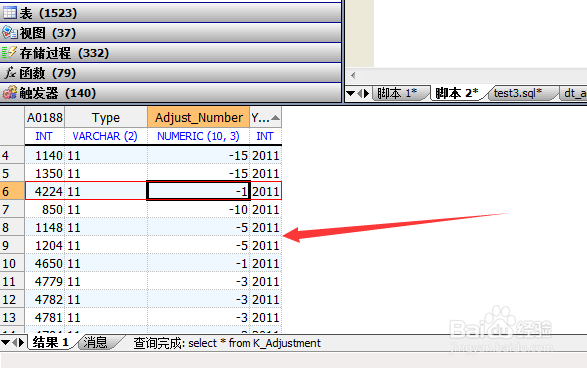Click the selected Adjust_Number cell -1 in row 6
Screen dimensions: 587x368
[x=198, y=191]
